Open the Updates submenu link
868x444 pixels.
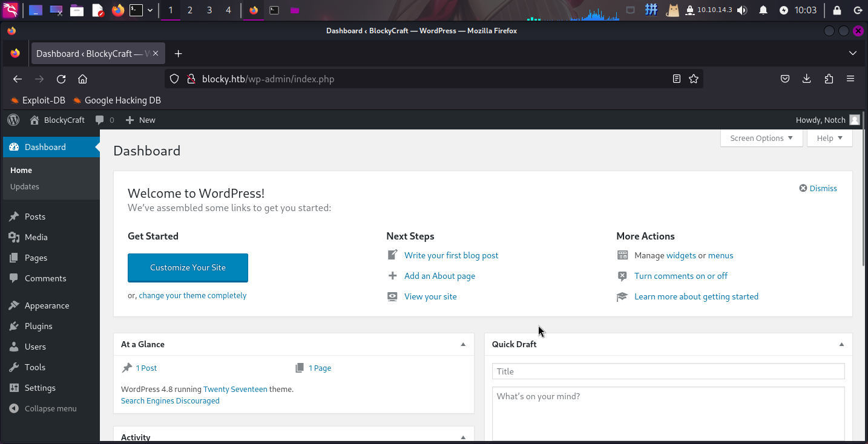[x=25, y=186]
